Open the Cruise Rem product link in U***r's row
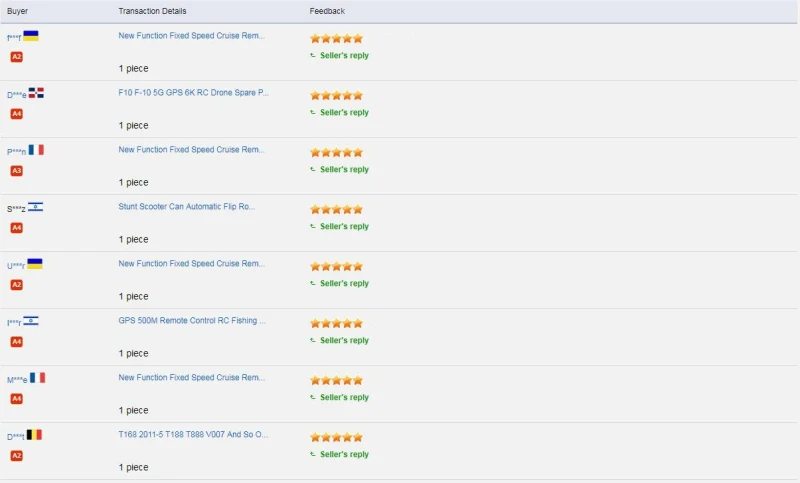Image resolution: width=800 pixels, height=483 pixels. (x=191, y=264)
